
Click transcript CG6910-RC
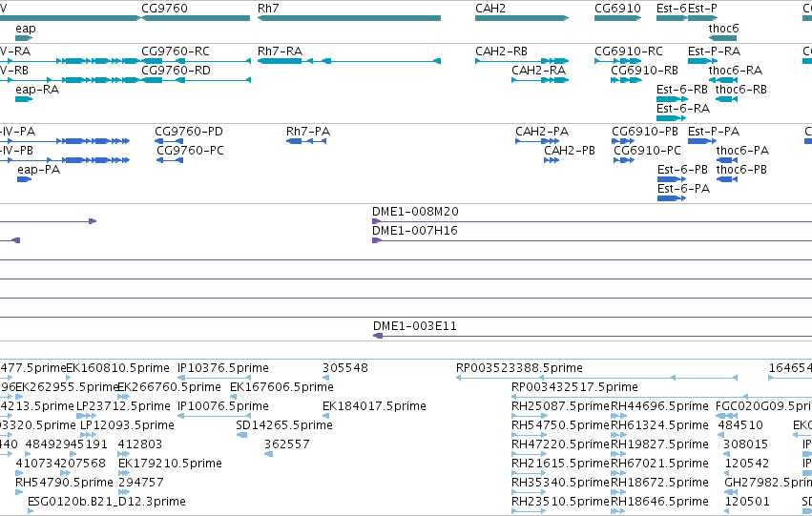pyautogui.click(x=617, y=61)
